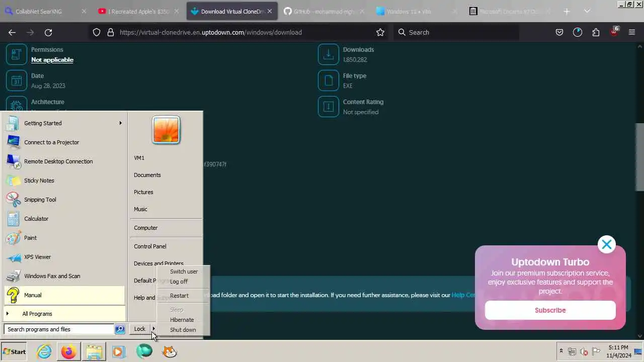Viewport: 644px width, 362px height.
Task: Switch to Microsoft Encarta tab
Action: (510, 11)
